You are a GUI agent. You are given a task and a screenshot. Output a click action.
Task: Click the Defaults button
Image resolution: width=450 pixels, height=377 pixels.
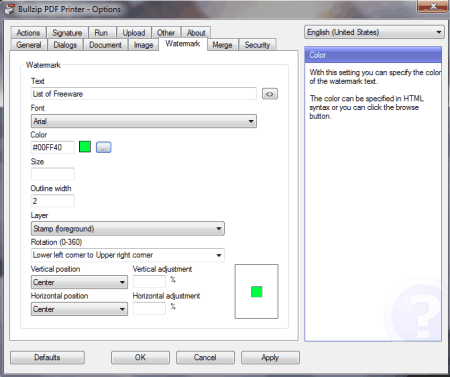pos(47,358)
